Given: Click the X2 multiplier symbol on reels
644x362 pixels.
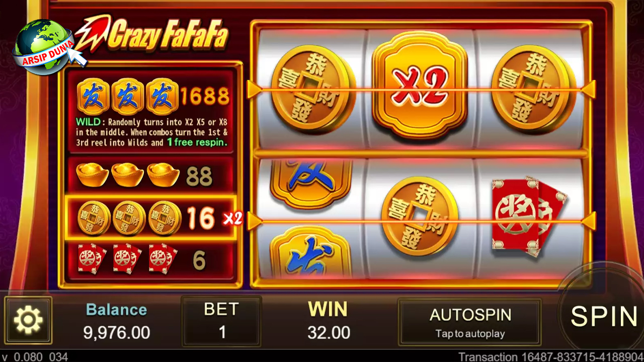Looking at the screenshot, I should pos(421,85).
